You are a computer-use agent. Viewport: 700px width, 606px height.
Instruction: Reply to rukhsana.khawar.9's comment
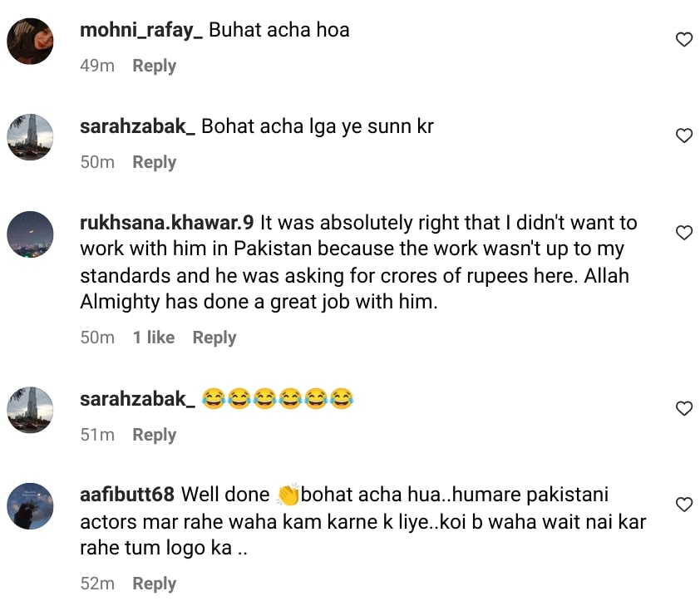pyautogui.click(x=214, y=337)
